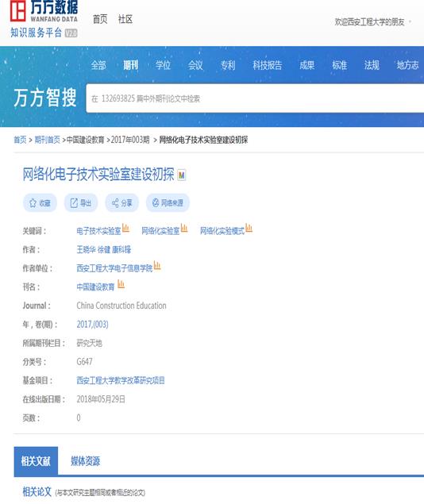Expand the welcome user dropdown arrow
Image resolution: width=424 pixels, height=504 pixels.
click(410, 22)
